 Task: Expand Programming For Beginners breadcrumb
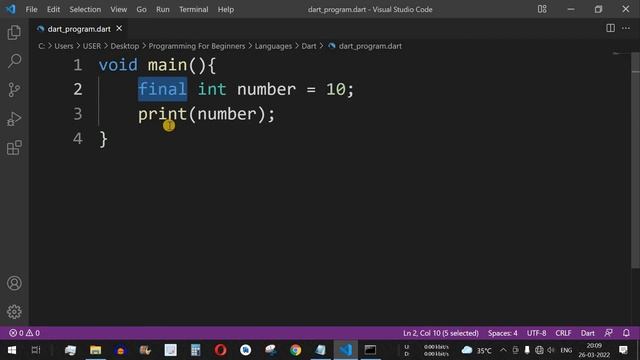pyautogui.click(x=197, y=46)
